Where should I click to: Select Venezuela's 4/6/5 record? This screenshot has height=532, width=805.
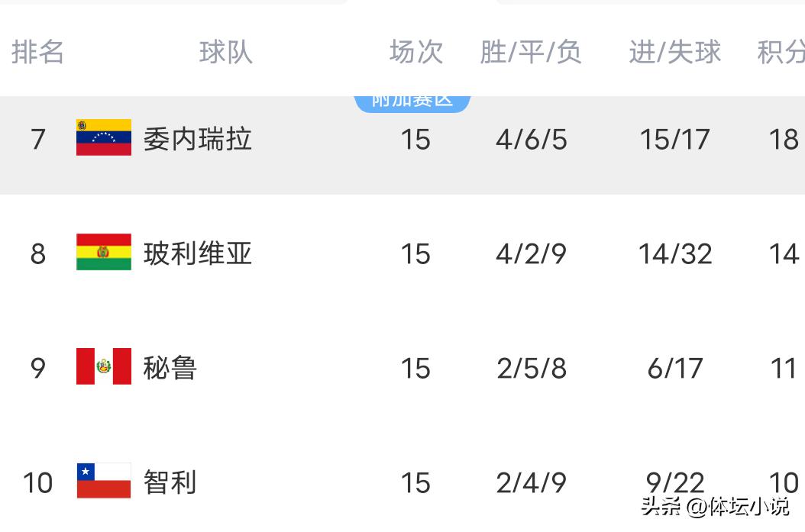[532, 140]
